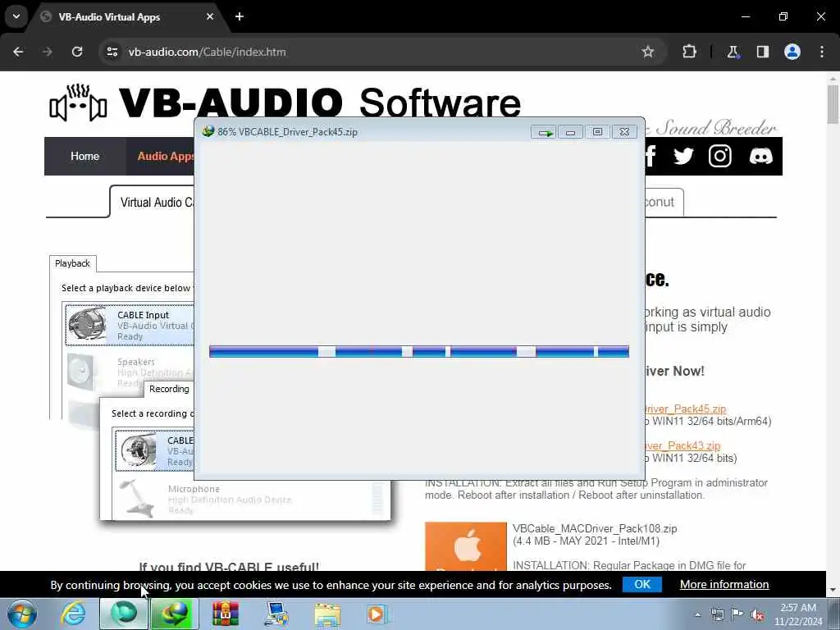Click the Driver_Pack45.zip download link
Viewport: 840px width, 630px height.
686,409
